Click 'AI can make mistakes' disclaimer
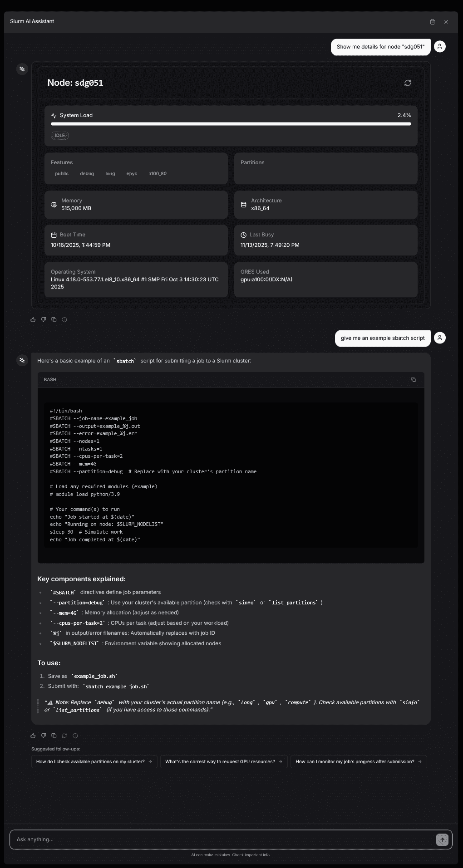Screen dimensions: 463x868 click(231, 855)
